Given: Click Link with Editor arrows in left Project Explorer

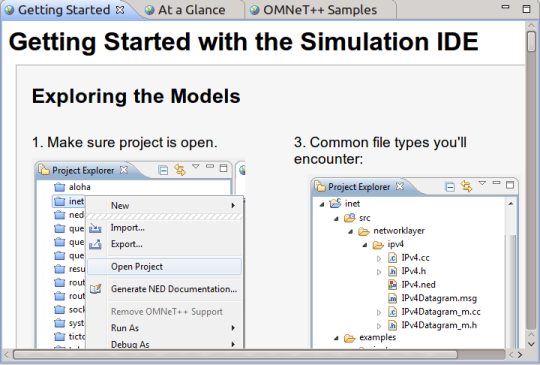Looking at the screenshot, I should click(x=180, y=169).
